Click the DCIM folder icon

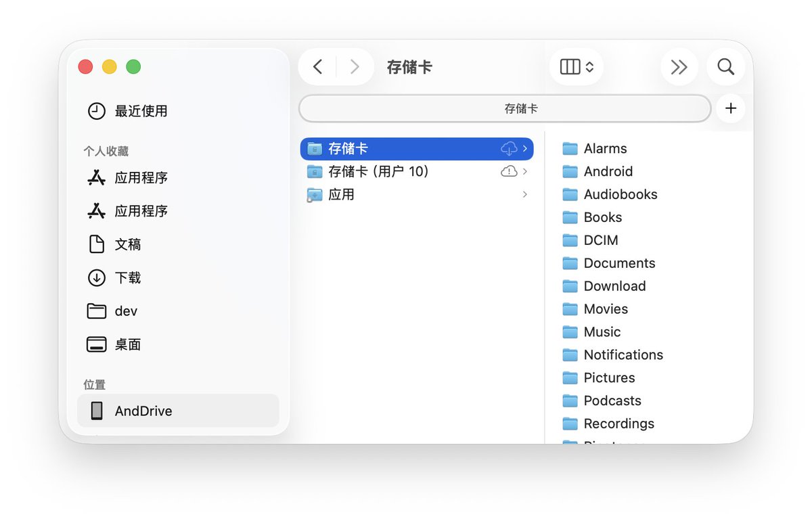pos(570,240)
